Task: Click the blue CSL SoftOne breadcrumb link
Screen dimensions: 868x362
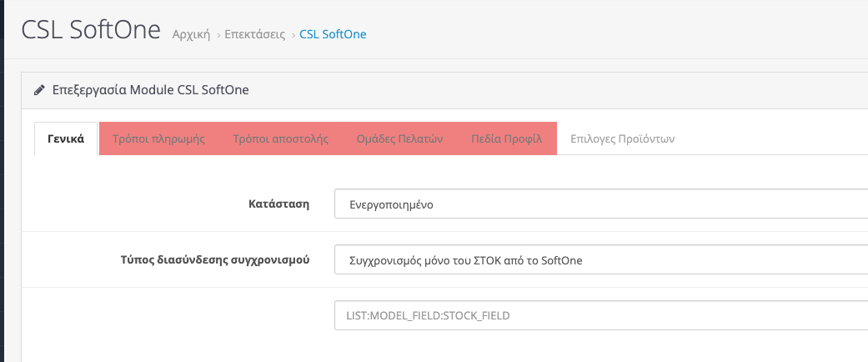Action: pyautogui.click(x=333, y=34)
